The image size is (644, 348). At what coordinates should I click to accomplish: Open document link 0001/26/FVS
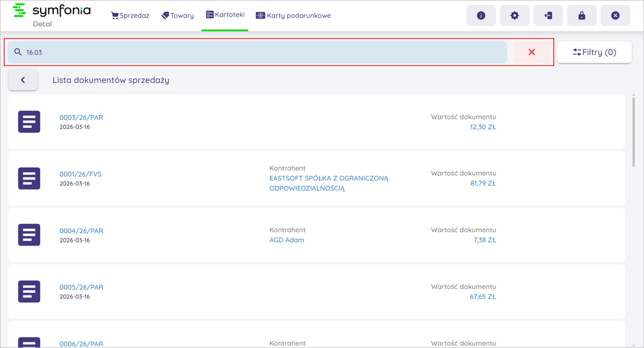pyautogui.click(x=80, y=174)
